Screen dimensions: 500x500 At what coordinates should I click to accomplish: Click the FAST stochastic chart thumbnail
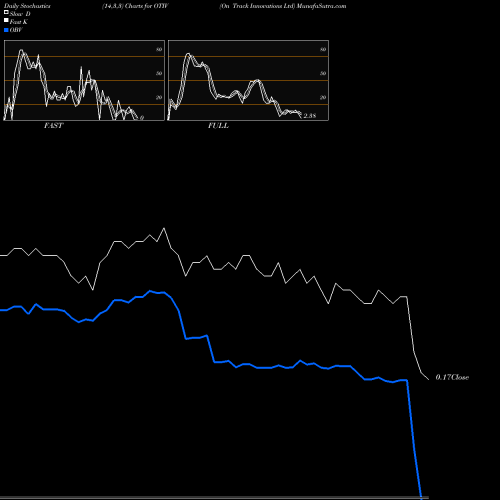click(84, 80)
